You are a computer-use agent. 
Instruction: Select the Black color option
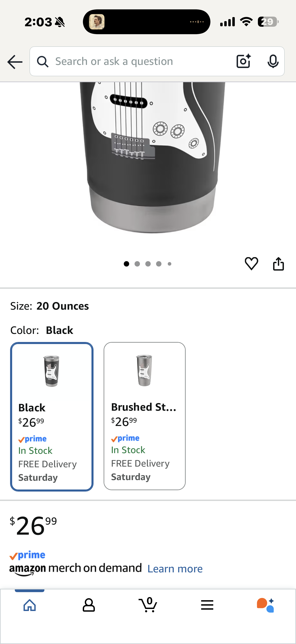(52, 417)
